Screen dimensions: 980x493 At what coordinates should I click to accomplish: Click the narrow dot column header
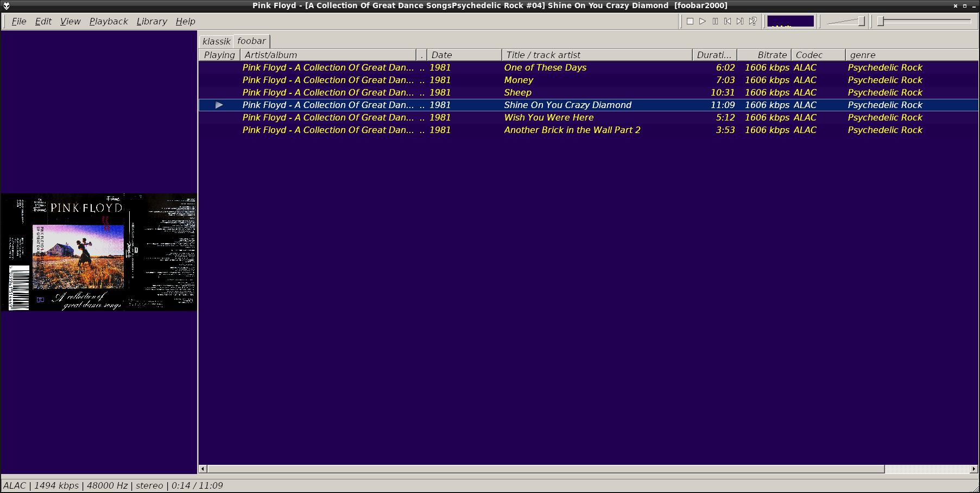pos(421,55)
